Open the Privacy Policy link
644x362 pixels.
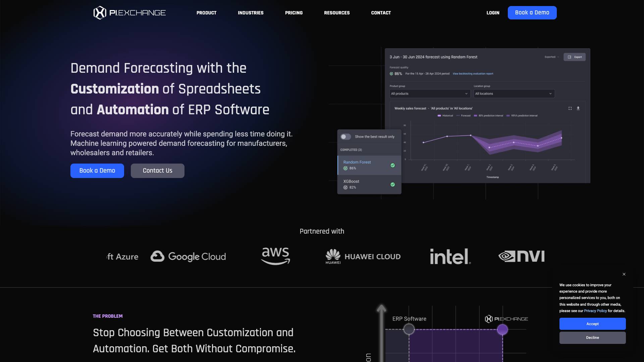click(x=595, y=311)
